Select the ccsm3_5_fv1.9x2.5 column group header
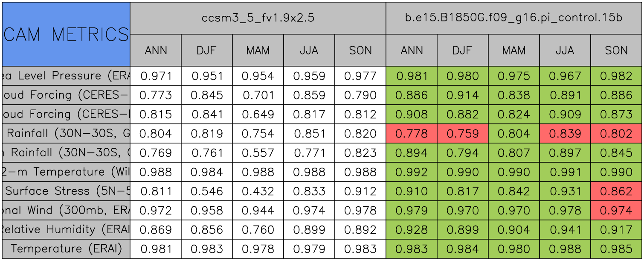The height and width of the screenshot is (261, 644). click(258, 18)
